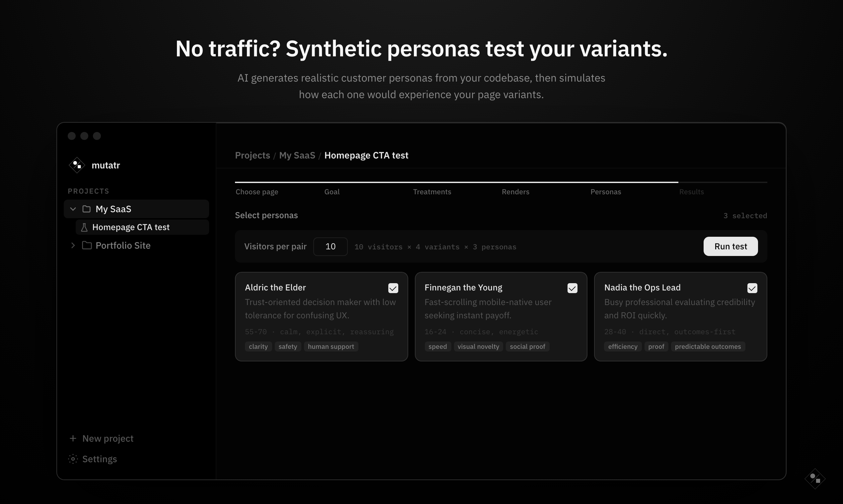Go to the Results step

(x=692, y=192)
